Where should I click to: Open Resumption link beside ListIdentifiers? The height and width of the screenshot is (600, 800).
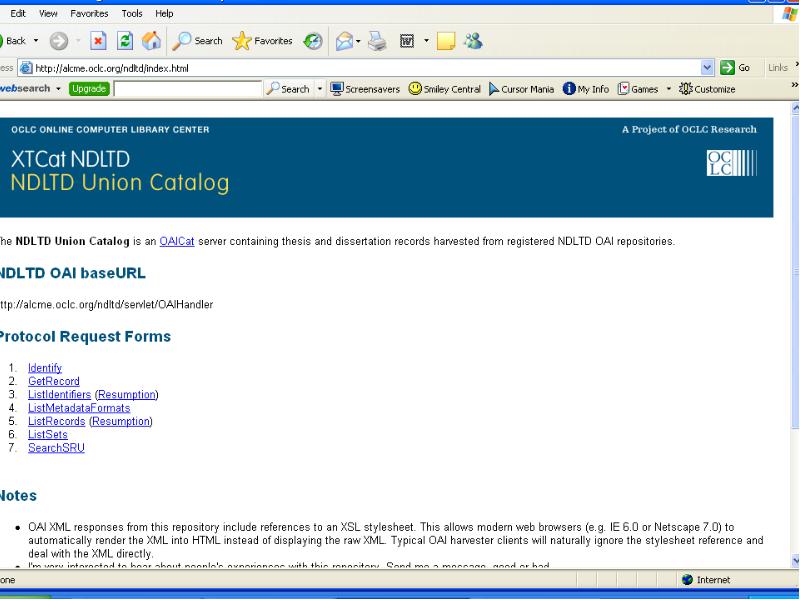click(127, 394)
